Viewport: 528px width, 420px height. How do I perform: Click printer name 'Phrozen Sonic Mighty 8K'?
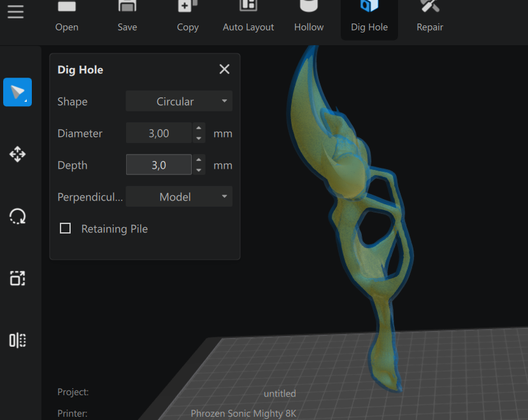[243, 413]
